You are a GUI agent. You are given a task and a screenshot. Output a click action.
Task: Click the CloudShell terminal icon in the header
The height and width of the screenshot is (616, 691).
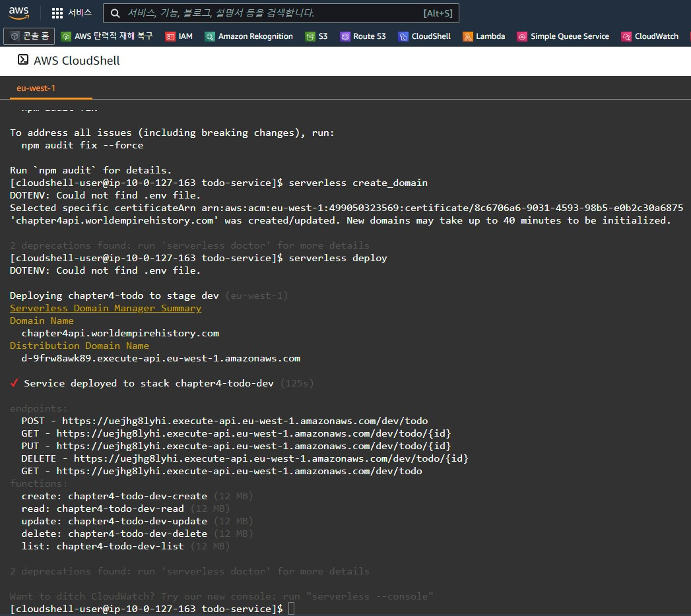coord(23,59)
